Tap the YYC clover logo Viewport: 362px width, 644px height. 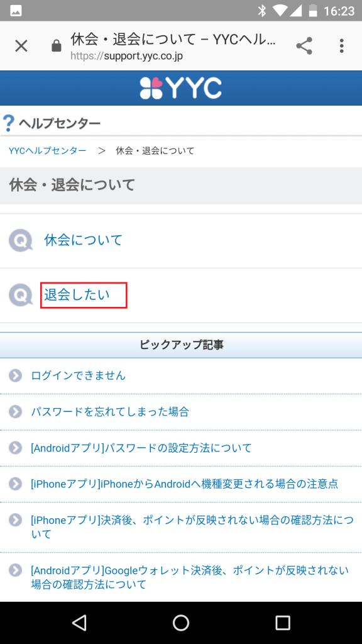point(180,88)
